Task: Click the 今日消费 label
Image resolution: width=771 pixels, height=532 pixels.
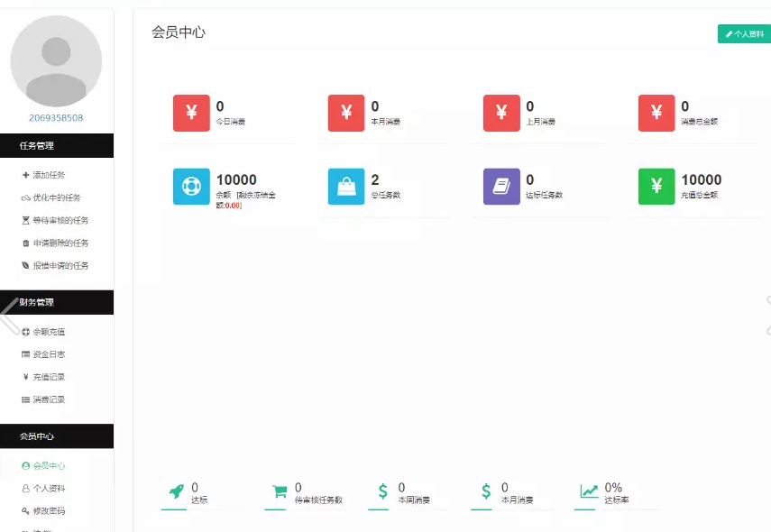Action: pos(231,122)
